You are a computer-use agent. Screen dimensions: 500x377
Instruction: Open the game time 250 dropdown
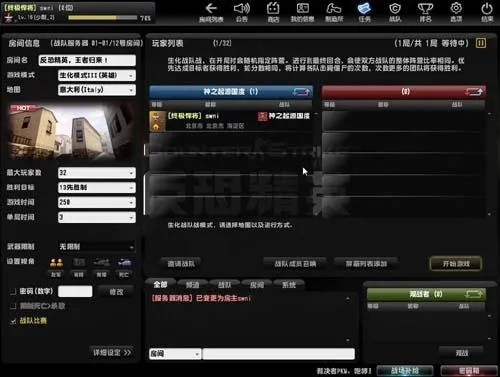[97, 202]
